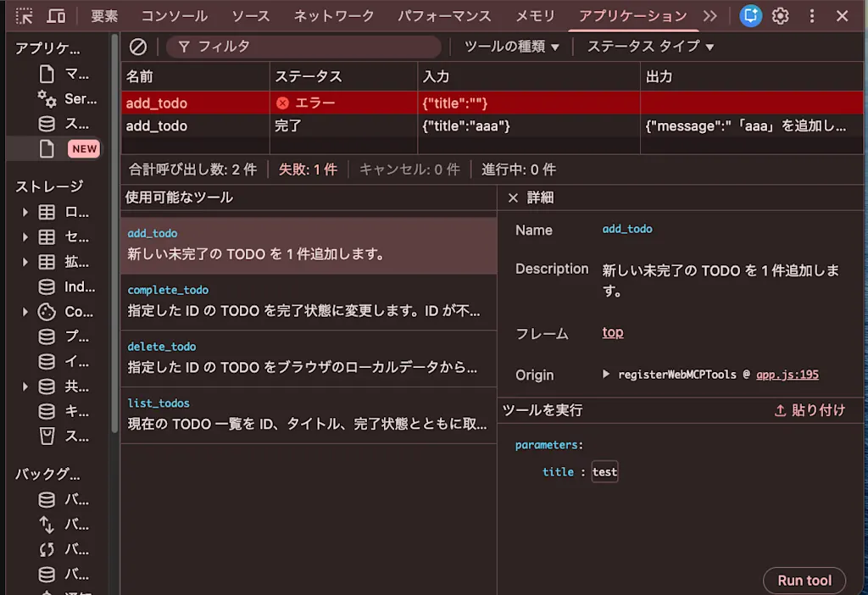Click the {"title":"aaa"} input cell
868x595 pixels.
pos(529,125)
